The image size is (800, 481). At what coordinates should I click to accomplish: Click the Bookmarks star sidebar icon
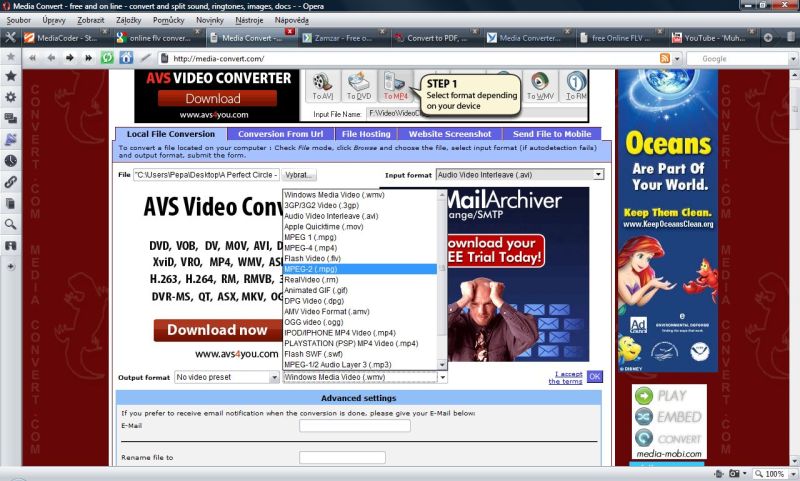[10, 77]
